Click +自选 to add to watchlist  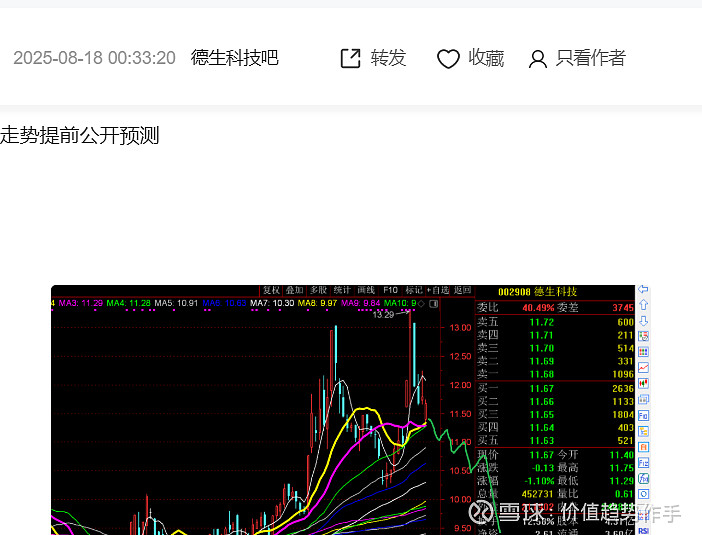coord(437,290)
